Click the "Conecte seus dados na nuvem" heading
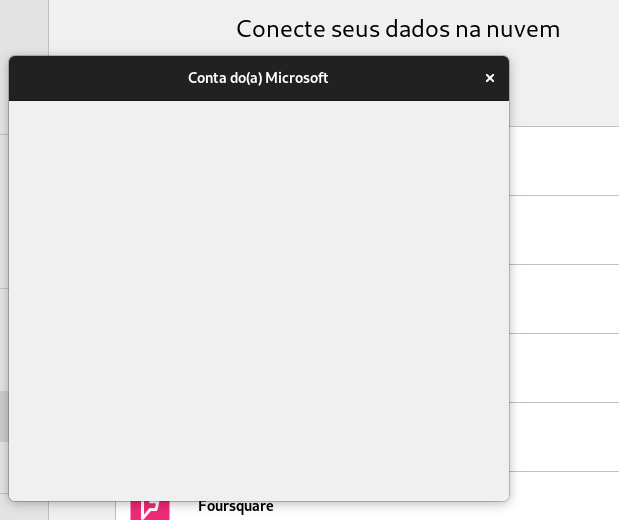619x520 pixels. [398, 29]
